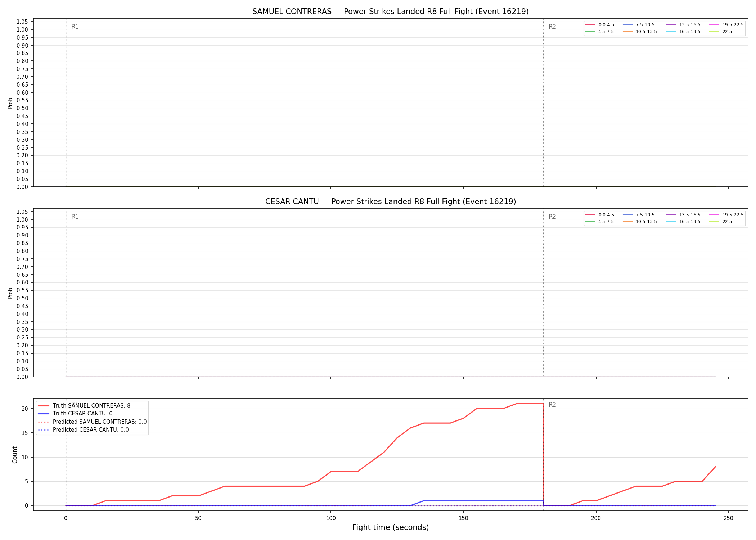Click the Prob y-axis label of Cesar Cantu chart
Screen dimensions: 756x540
[x=10, y=293]
